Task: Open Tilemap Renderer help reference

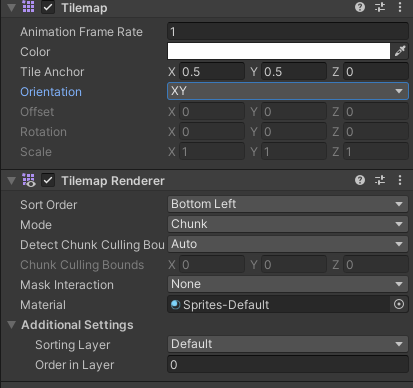Action: point(360,180)
